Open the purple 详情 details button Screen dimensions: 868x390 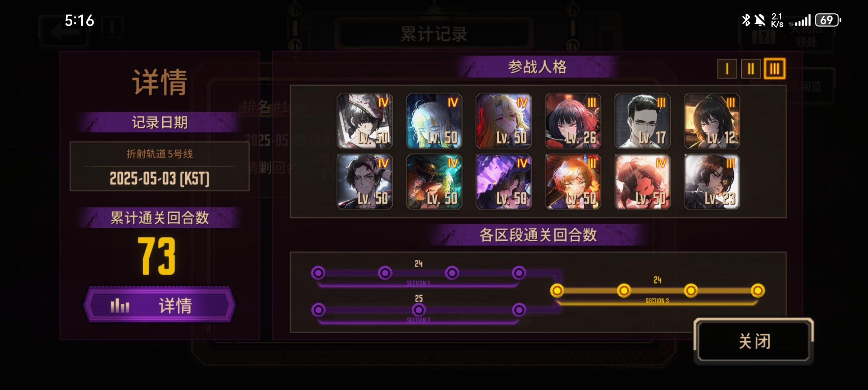point(159,305)
